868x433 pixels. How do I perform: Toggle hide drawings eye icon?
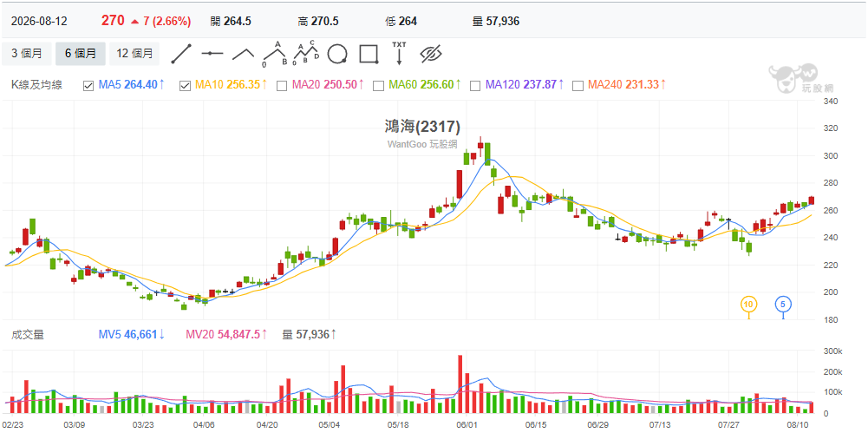pyautogui.click(x=430, y=54)
